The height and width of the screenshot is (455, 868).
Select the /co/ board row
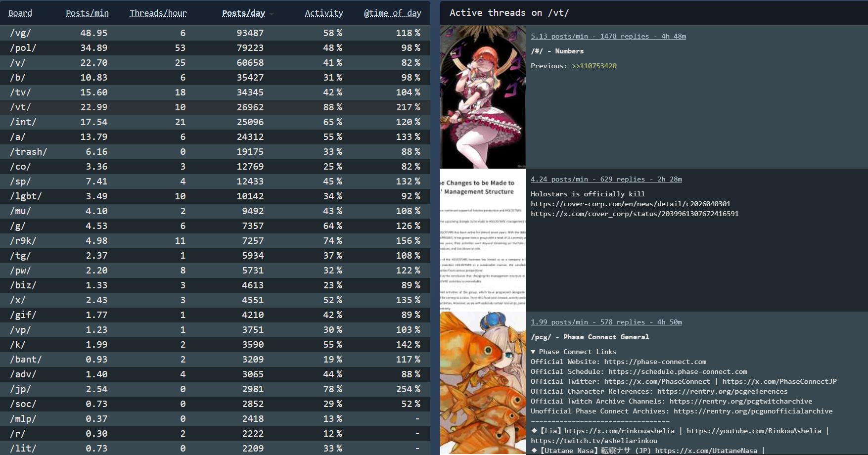coord(215,167)
